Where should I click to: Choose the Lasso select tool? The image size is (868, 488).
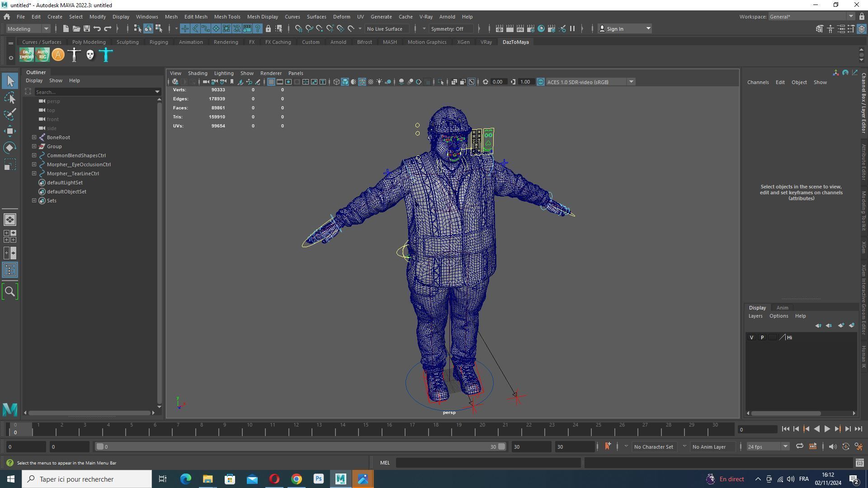[10, 98]
